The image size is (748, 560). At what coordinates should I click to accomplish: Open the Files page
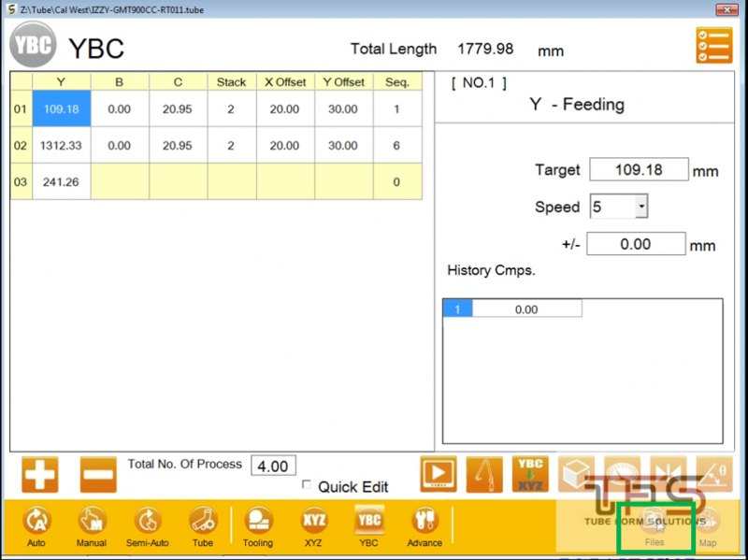click(654, 526)
